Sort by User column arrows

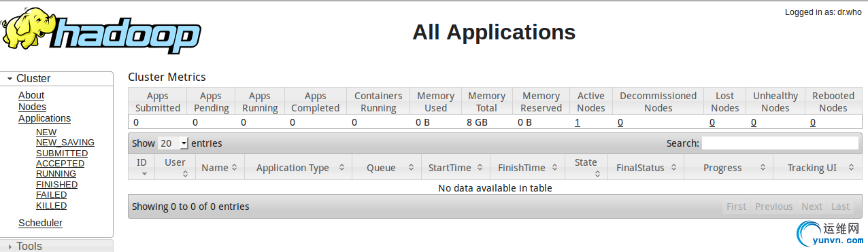[x=185, y=174]
